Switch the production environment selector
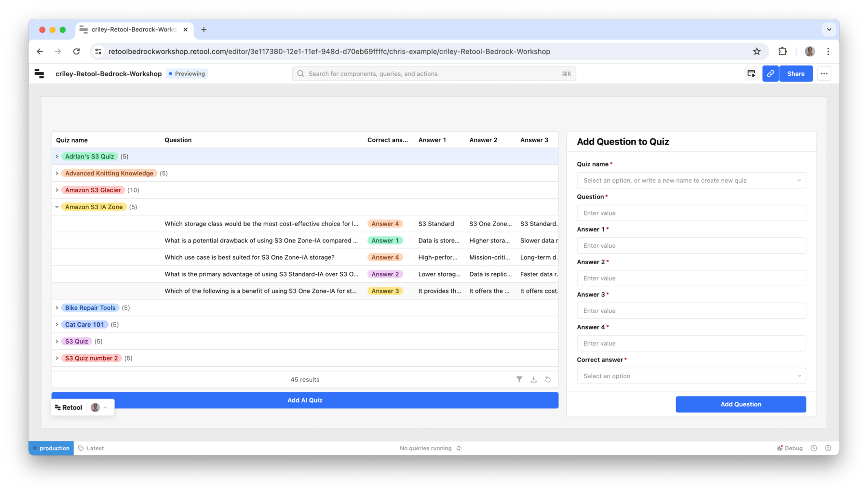The image size is (868, 493). 51,448
